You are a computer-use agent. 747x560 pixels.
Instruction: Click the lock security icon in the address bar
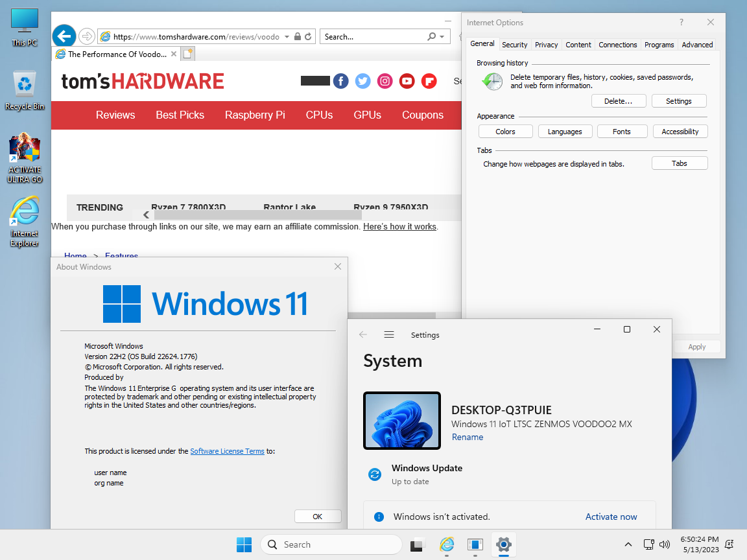pyautogui.click(x=297, y=37)
